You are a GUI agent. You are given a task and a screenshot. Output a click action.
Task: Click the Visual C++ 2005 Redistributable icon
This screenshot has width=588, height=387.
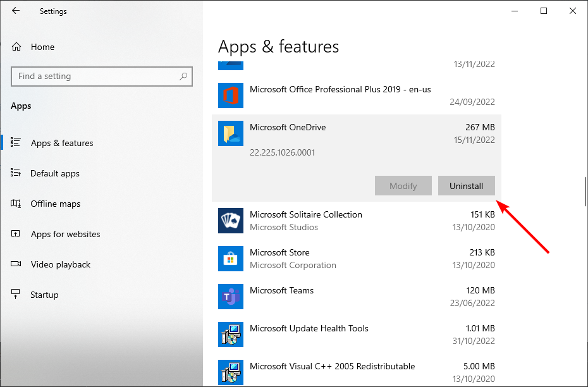(x=231, y=372)
